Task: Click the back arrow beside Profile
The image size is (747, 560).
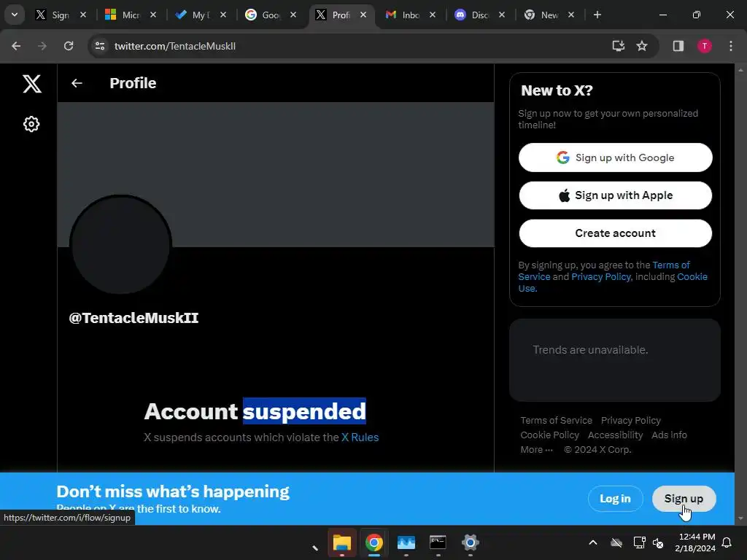Action: [77, 83]
